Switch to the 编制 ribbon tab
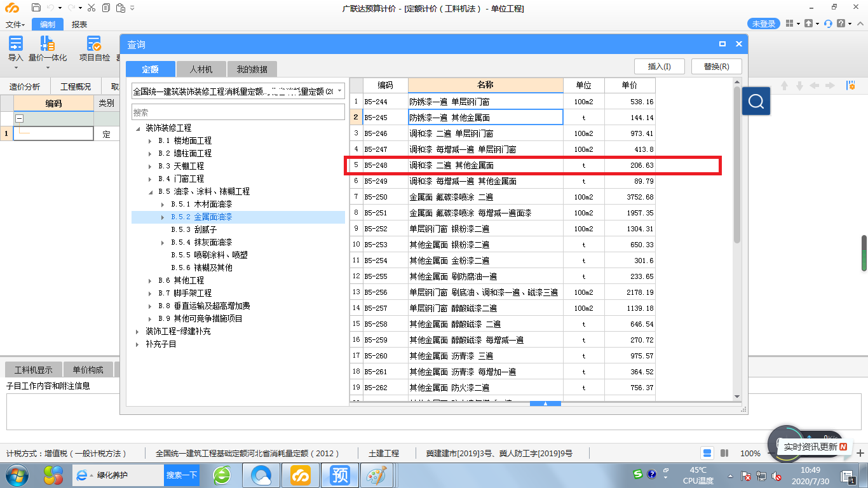The image size is (868, 488). pyautogui.click(x=48, y=24)
